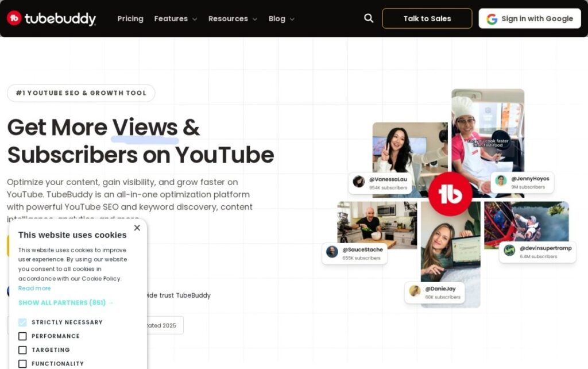Click the @JennyHoyos avatar
Image resolution: width=588 pixels, height=369 pixels.
click(501, 180)
